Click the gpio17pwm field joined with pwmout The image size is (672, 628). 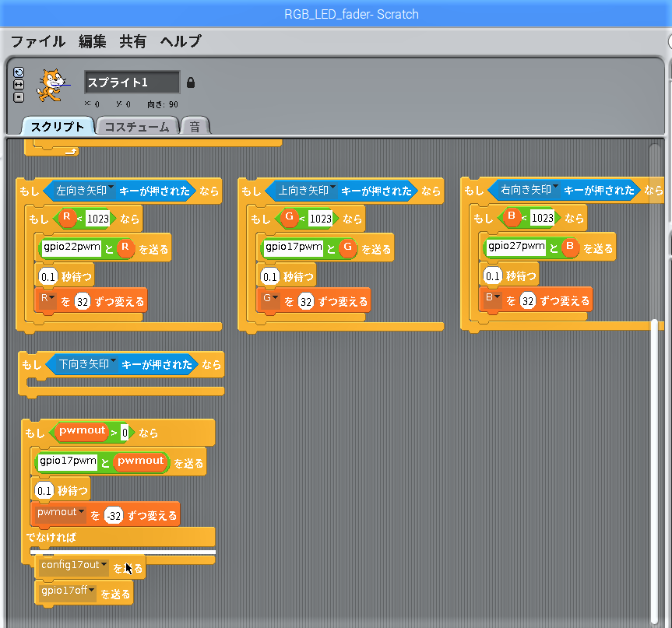(68, 461)
